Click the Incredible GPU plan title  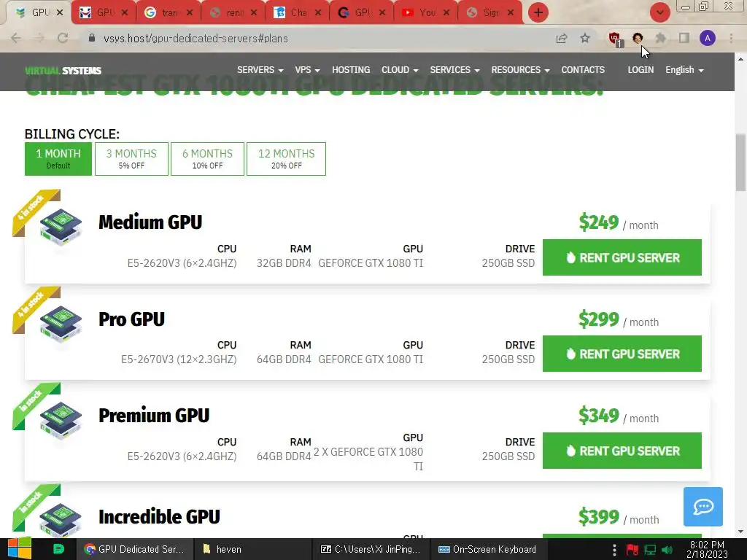[x=159, y=517]
